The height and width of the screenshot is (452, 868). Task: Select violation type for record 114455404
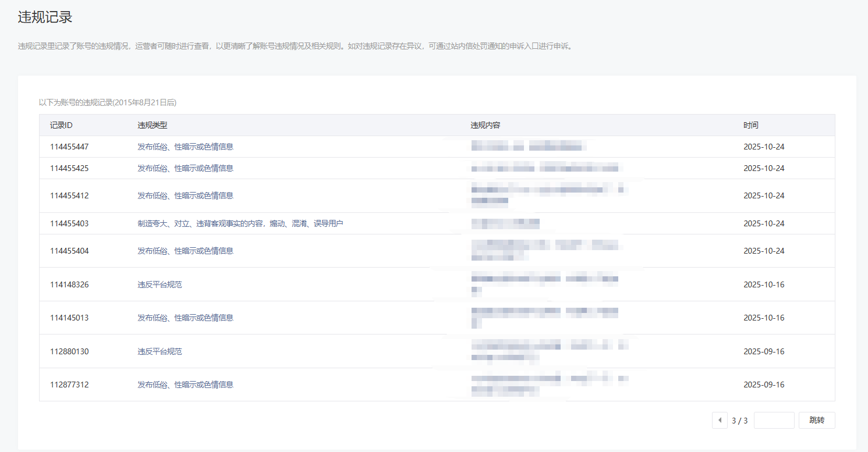(185, 251)
